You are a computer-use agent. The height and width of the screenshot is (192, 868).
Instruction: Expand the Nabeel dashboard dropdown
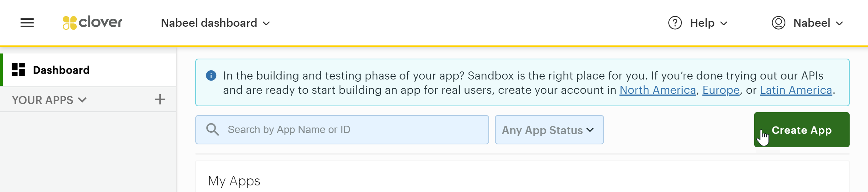(216, 23)
